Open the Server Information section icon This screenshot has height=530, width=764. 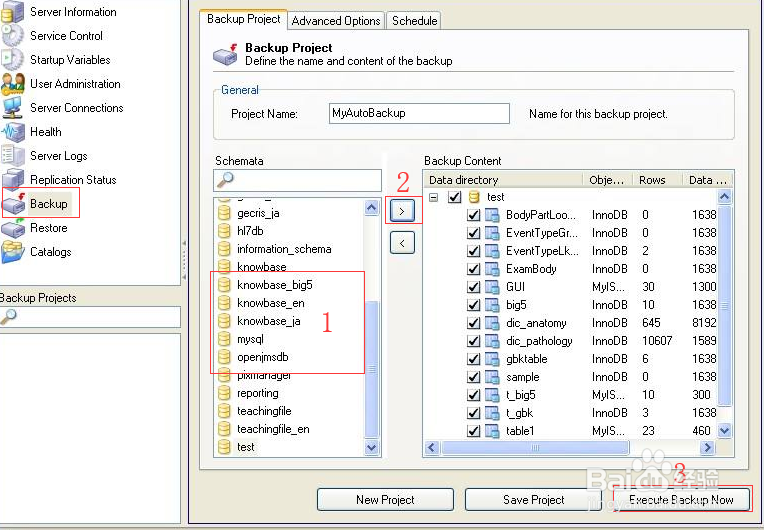13,12
